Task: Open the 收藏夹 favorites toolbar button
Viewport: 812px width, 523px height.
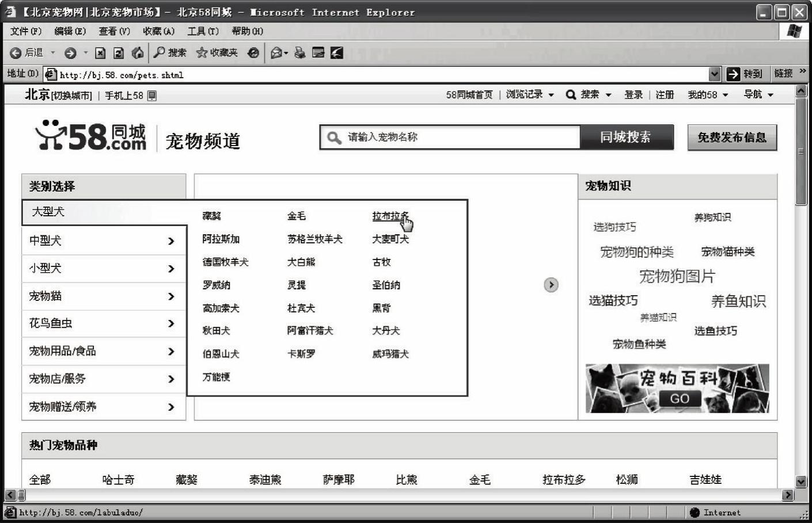Action: (217, 53)
